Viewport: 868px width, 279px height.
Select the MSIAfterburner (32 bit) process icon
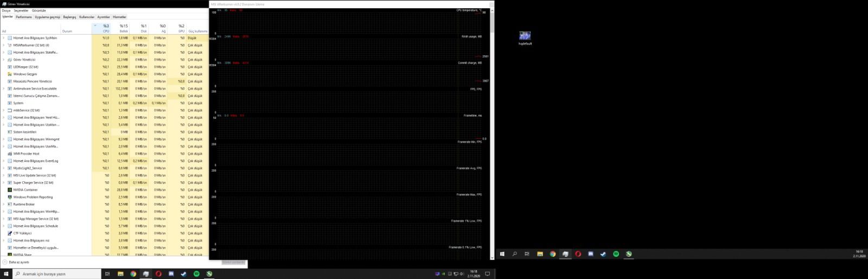[x=10, y=45]
